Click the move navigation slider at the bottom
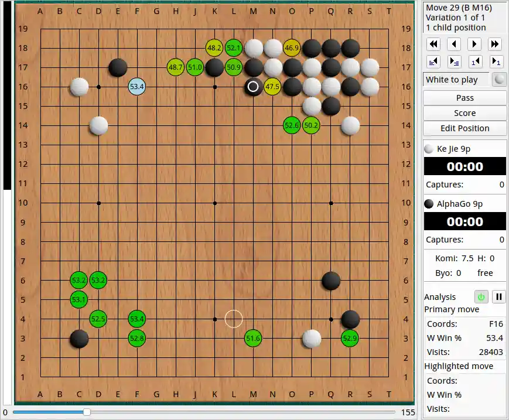 [x=87, y=412]
